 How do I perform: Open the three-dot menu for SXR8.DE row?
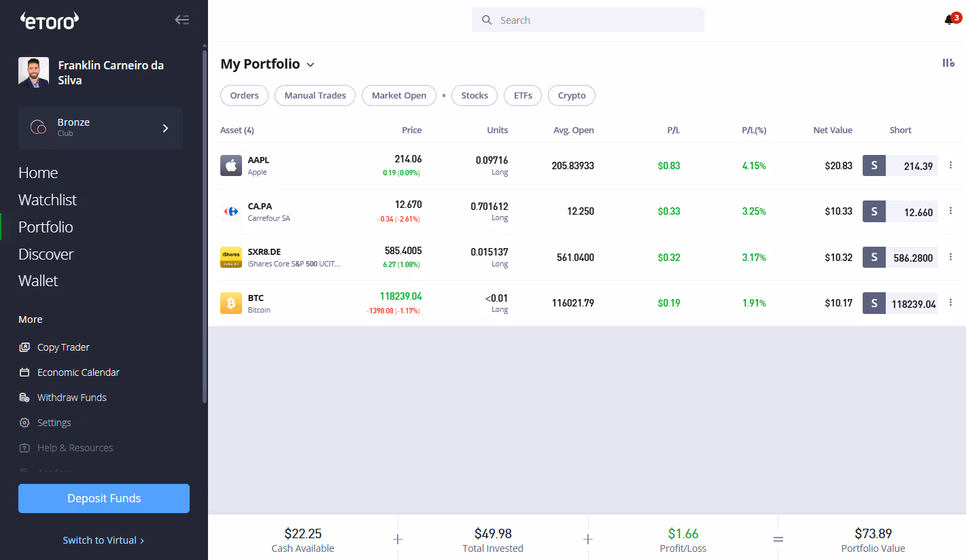click(x=950, y=257)
